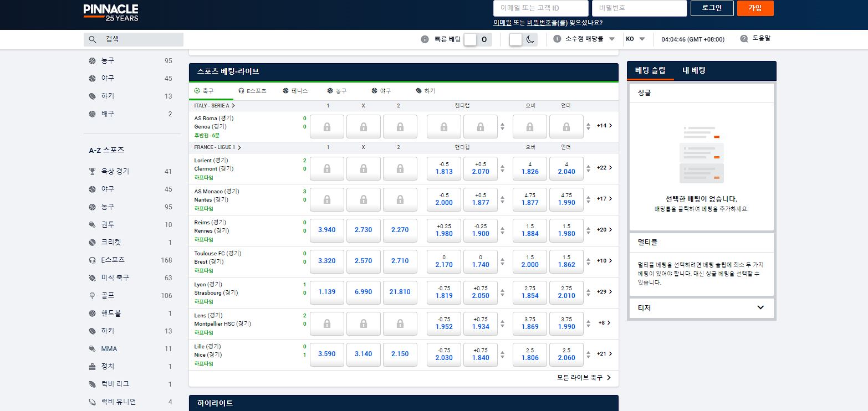868x411 pixels.
Task: Click the 정치 politics icon
Action: (x=92, y=367)
